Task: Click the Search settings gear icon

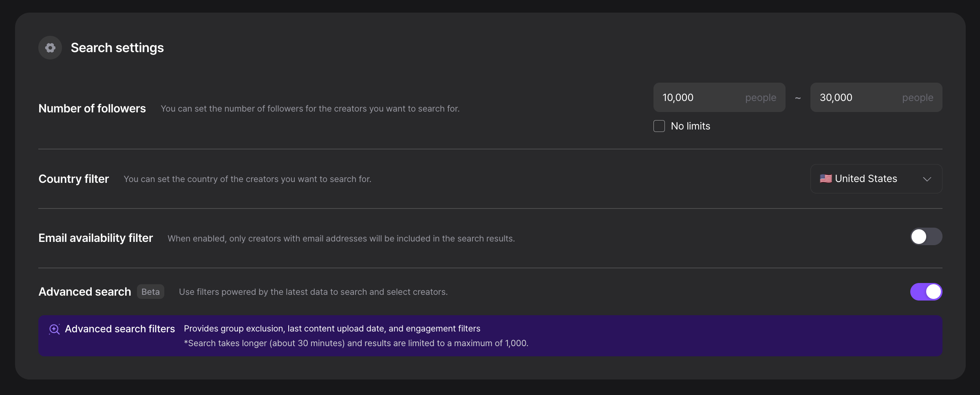Action: pos(50,48)
